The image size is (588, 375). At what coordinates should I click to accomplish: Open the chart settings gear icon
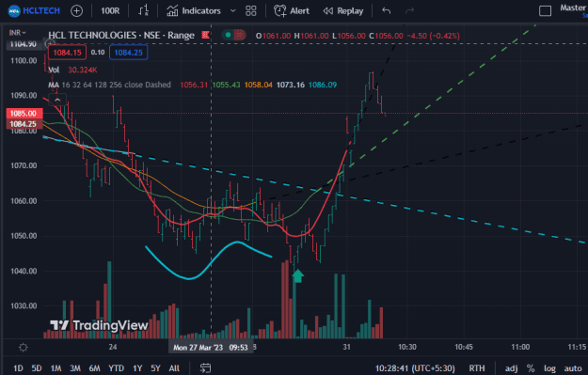tap(23, 348)
